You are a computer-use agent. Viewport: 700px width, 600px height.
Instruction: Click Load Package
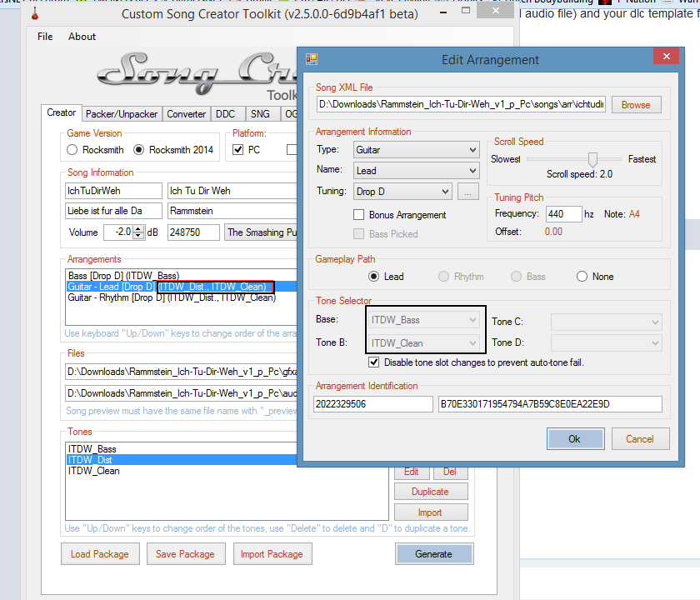(x=100, y=554)
